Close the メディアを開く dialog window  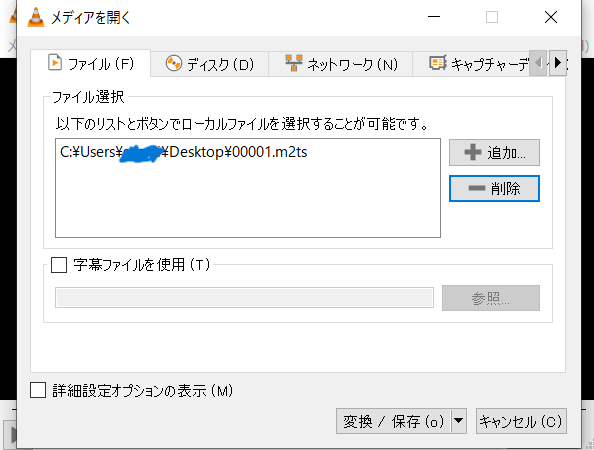[x=551, y=17]
